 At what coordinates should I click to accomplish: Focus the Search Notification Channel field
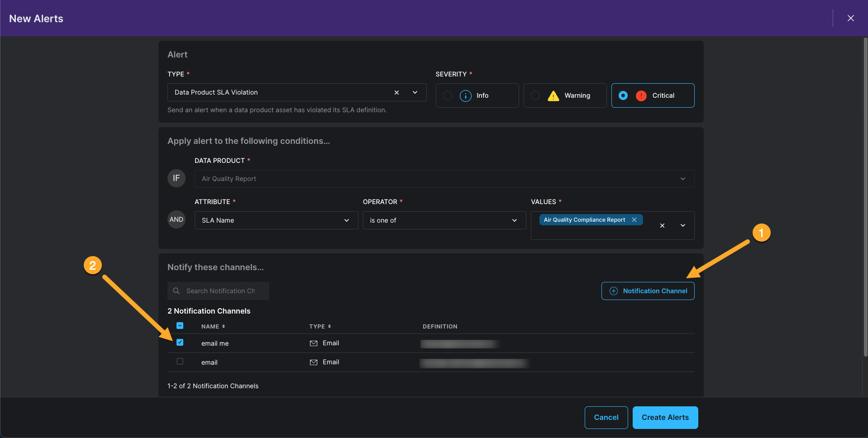click(x=222, y=291)
